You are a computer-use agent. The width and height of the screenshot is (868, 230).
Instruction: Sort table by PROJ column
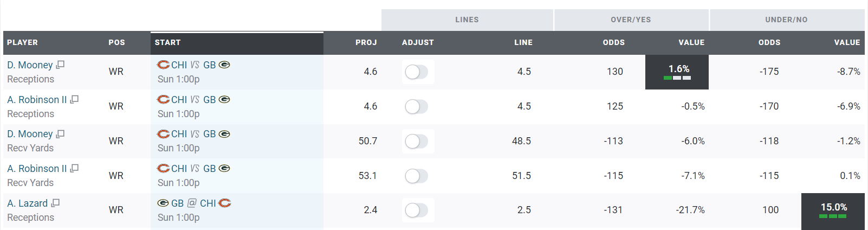[x=366, y=42]
